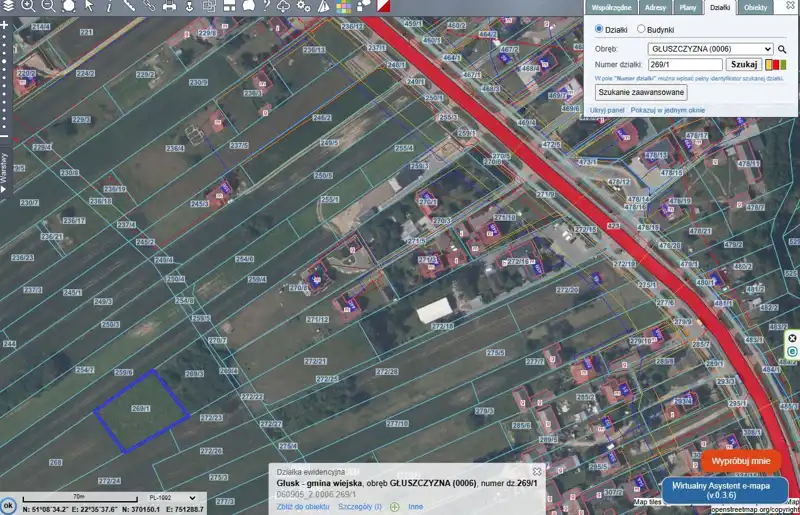Switch to the Adresy tab
The width and height of the screenshot is (800, 515).
pyautogui.click(x=656, y=7)
